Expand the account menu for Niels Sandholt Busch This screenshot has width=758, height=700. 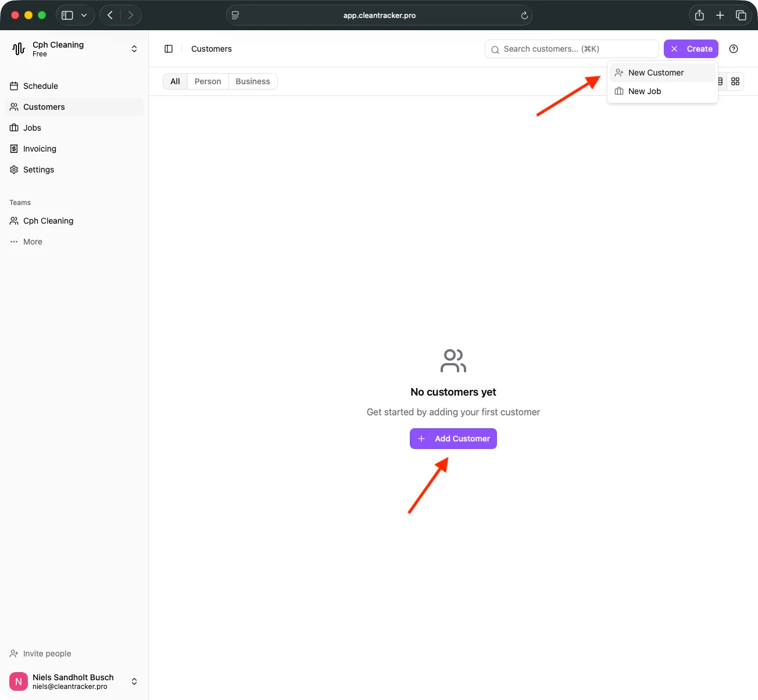point(134,681)
